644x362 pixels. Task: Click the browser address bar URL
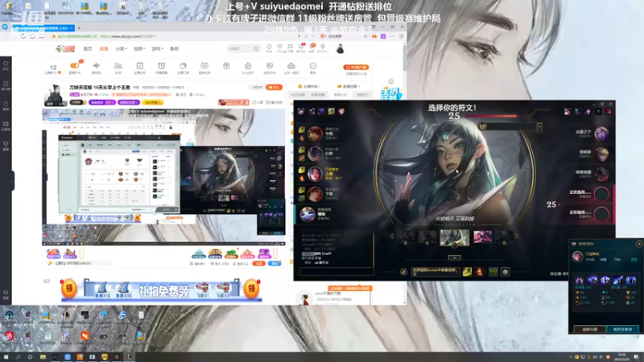[x=128, y=36]
